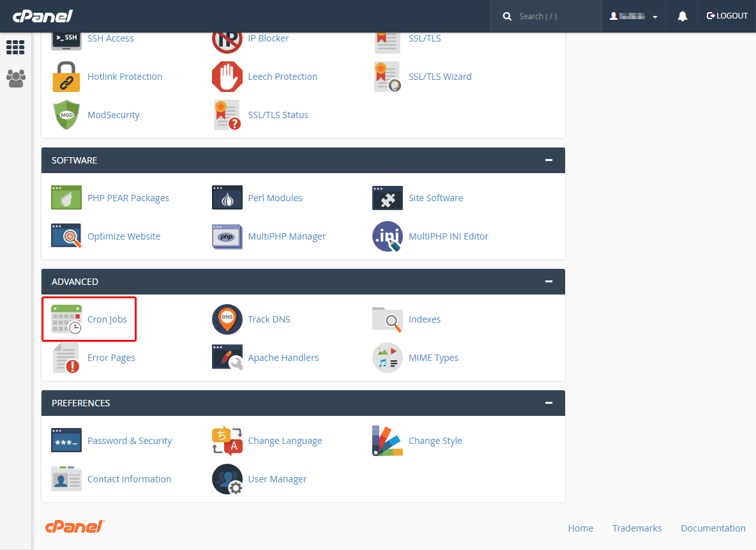
Task: Open the Change Style swatches icon
Action: [x=388, y=441]
